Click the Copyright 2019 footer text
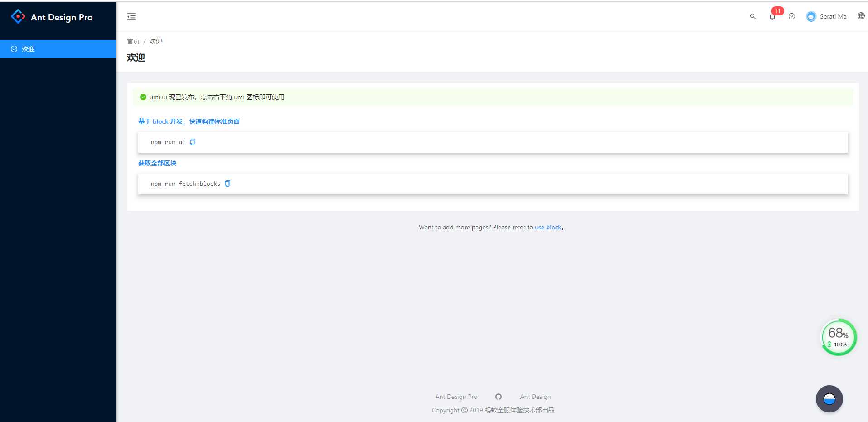The width and height of the screenshot is (868, 422). tap(493, 410)
